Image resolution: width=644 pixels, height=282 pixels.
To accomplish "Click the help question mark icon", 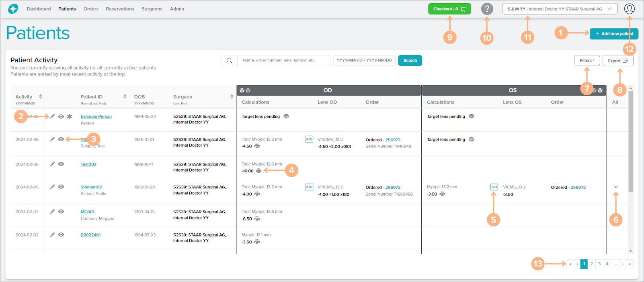I will coord(487,9).
